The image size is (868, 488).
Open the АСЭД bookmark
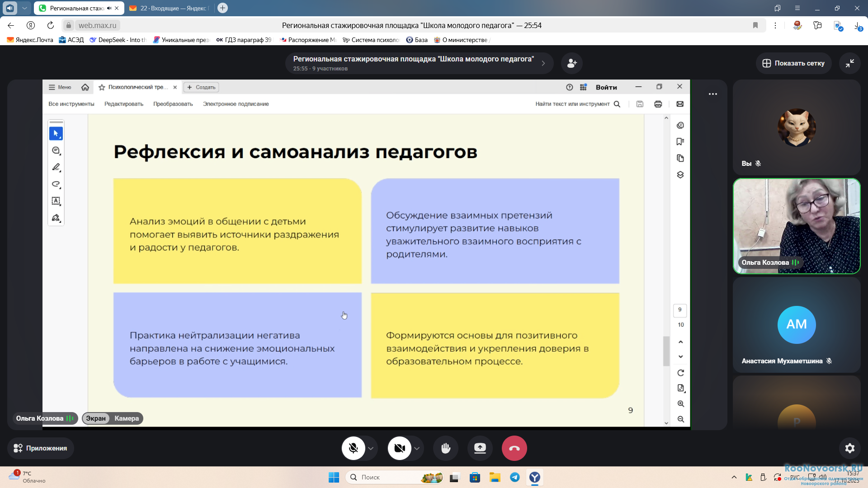tap(71, 40)
